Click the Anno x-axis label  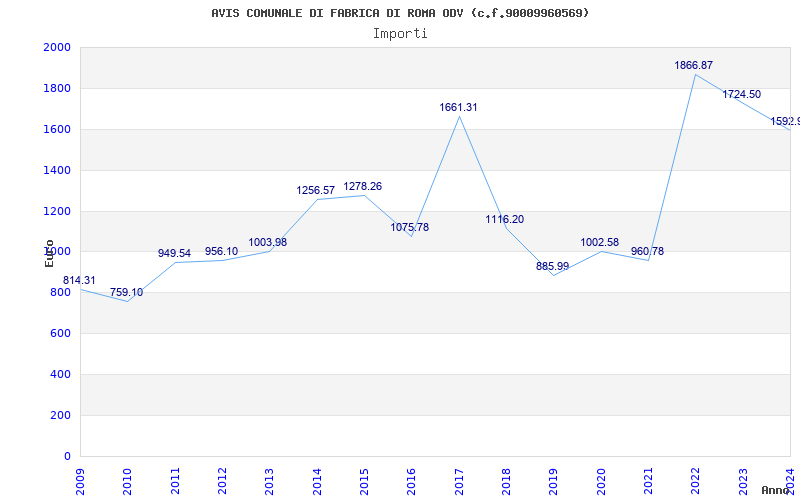[776, 490]
